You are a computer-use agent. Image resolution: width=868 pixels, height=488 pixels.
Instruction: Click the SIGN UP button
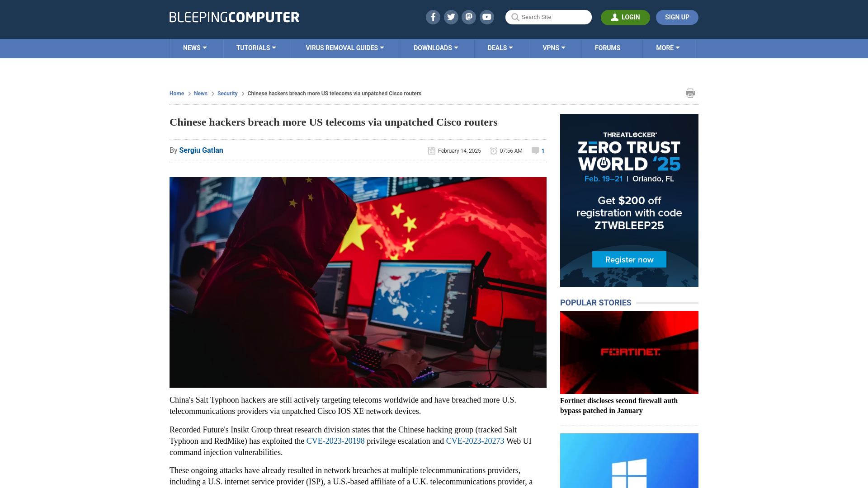(677, 17)
